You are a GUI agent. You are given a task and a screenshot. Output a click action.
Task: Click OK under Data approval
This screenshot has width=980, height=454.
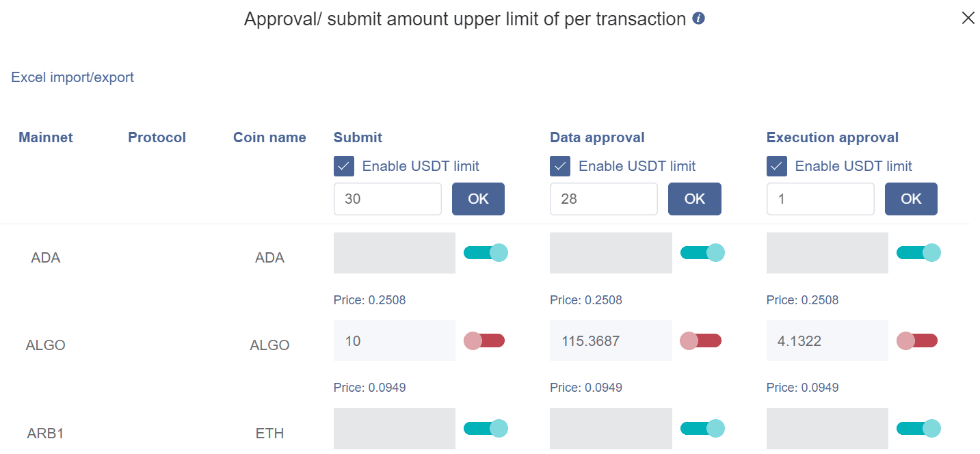(x=694, y=198)
